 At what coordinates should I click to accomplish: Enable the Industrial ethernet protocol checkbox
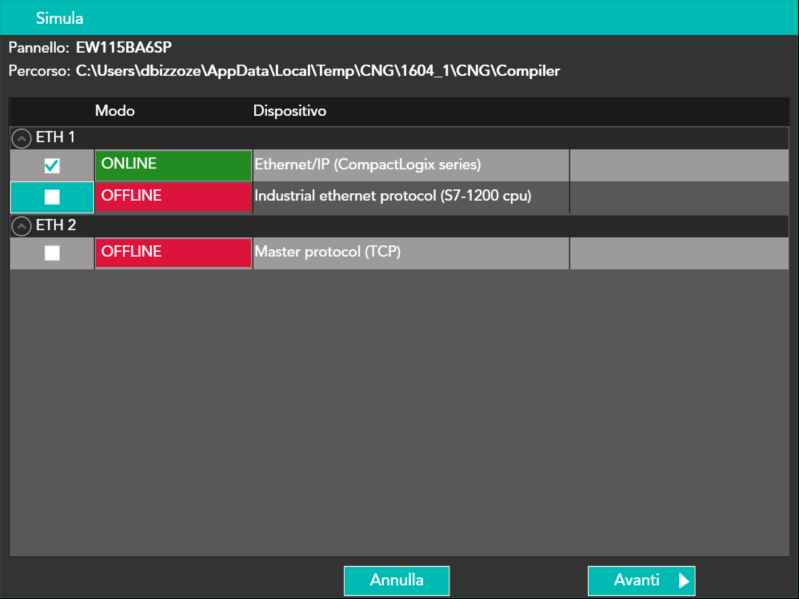point(52,197)
